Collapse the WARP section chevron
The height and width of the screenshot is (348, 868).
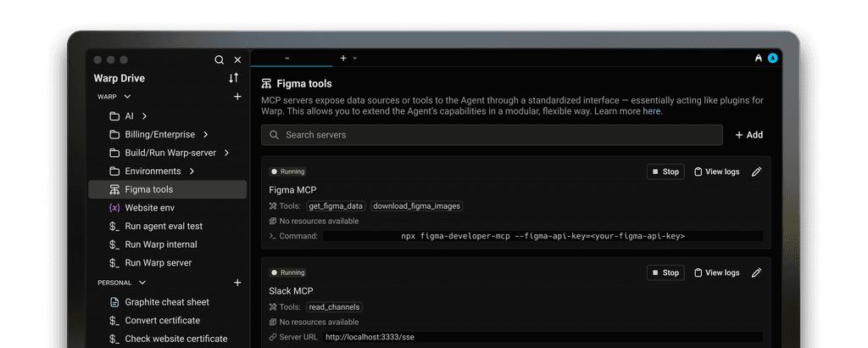(x=127, y=97)
